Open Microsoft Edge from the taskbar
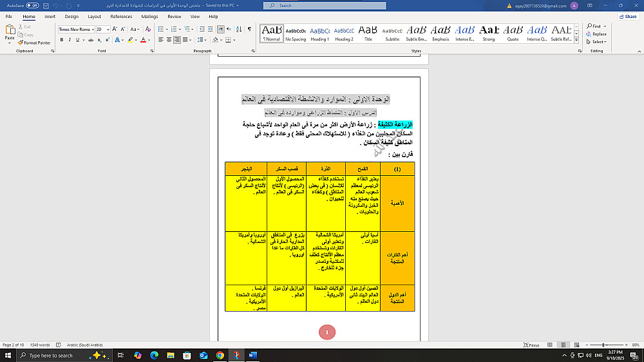 [x=154, y=356]
